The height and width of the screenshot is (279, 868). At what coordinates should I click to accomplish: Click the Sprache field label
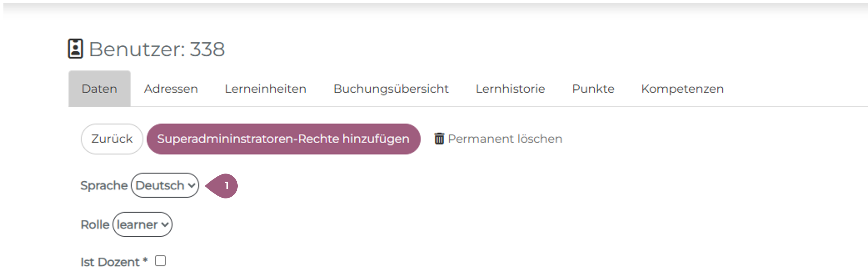(x=104, y=186)
